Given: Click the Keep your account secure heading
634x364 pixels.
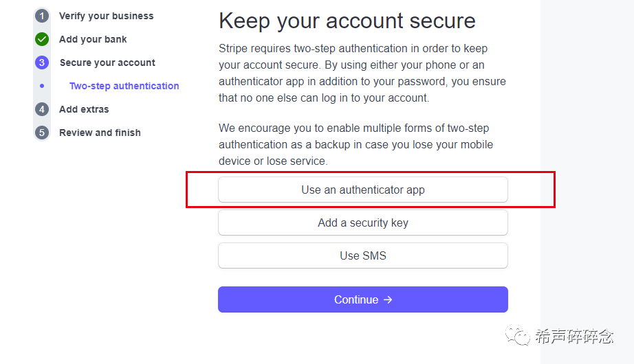Looking at the screenshot, I should [x=347, y=21].
